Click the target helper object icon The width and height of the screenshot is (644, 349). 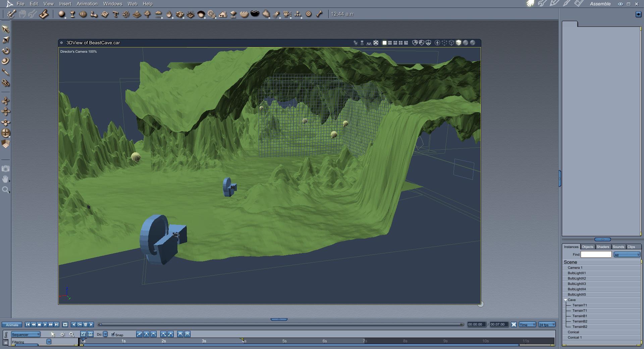[x=309, y=14]
